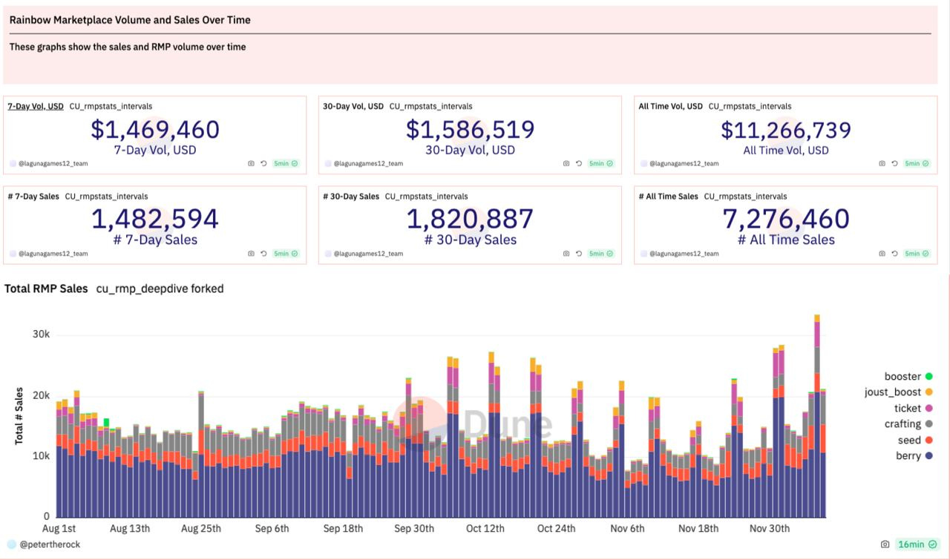Open CU_rmpstats_intervals query on # 30-Day Sales card
Image resolution: width=950 pixels, height=560 pixels.
coord(427,197)
